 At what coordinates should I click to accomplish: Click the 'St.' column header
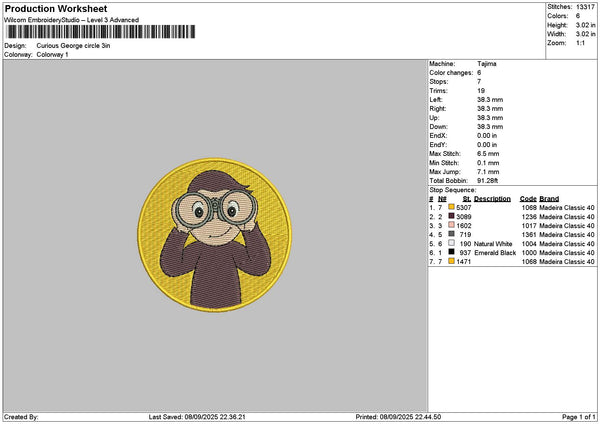467,199
